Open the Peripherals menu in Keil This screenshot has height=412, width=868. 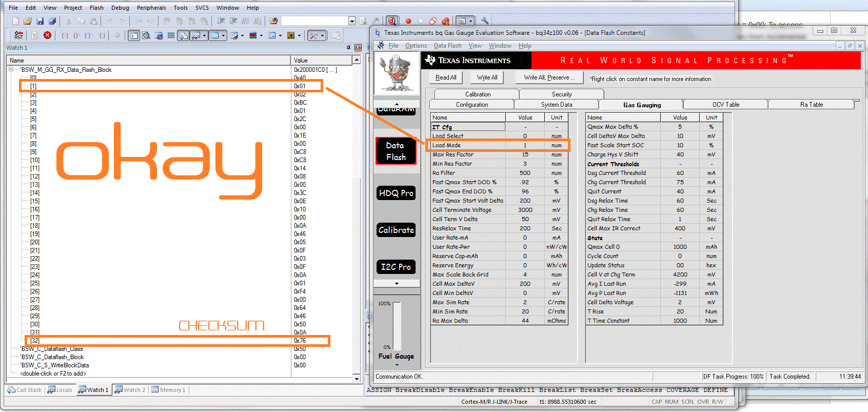pyautogui.click(x=151, y=8)
